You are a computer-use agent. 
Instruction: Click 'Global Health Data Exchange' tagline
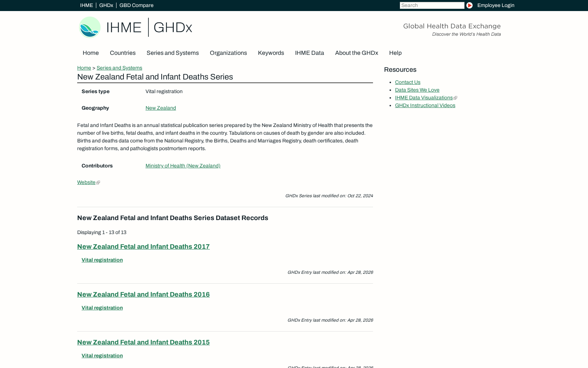click(x=452, y=26)
